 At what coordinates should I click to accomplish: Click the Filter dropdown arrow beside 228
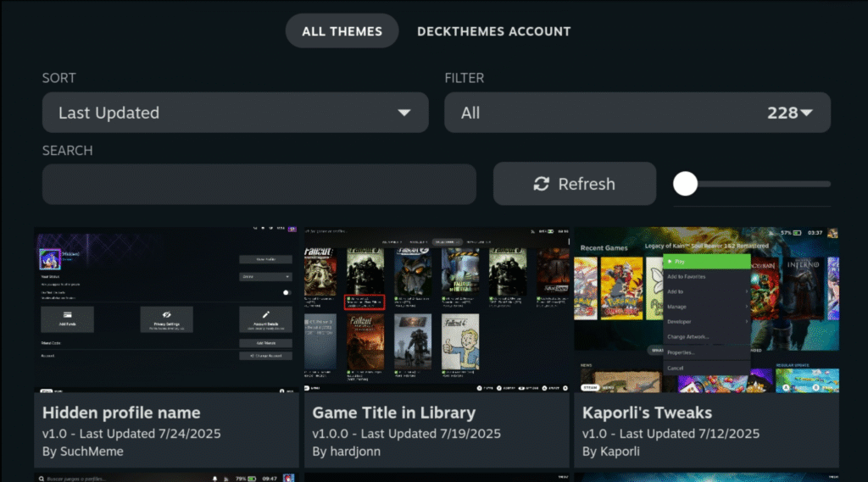pyautogui.click(x=807, y=113)
